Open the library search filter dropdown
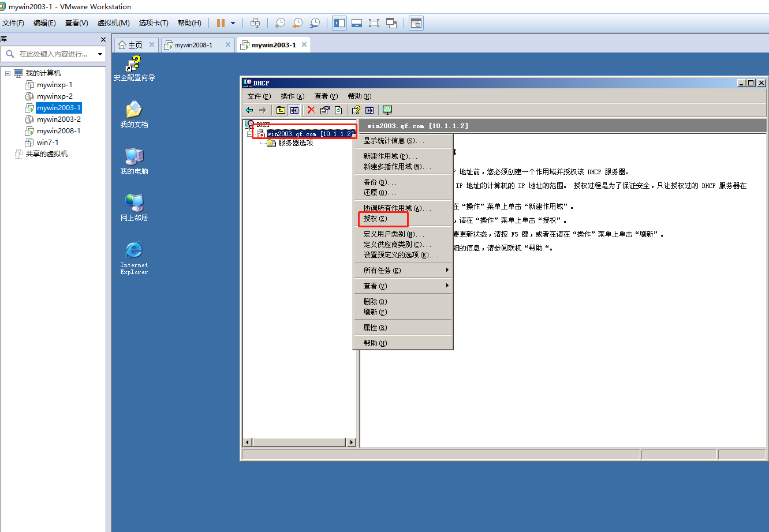Viewport: 769px width, 532px height. pos(100,54)
